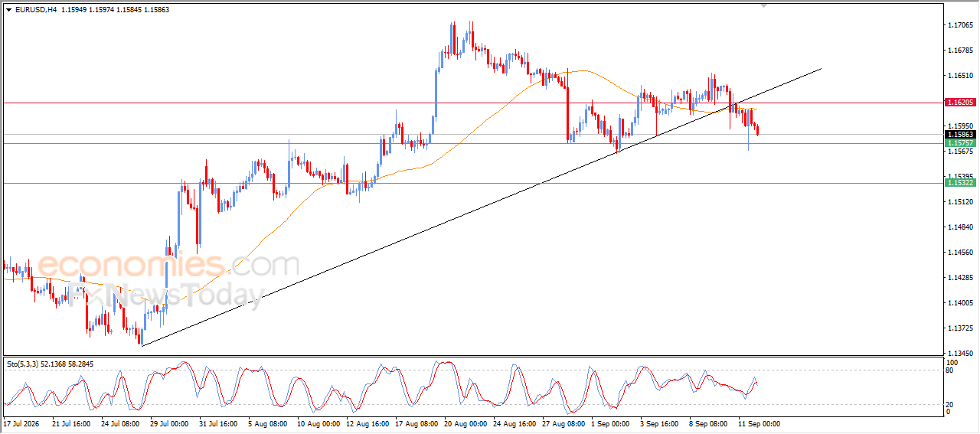The image size is (980, 434).
Task: Click the 1.16510 price axis value
Action: 961,76
